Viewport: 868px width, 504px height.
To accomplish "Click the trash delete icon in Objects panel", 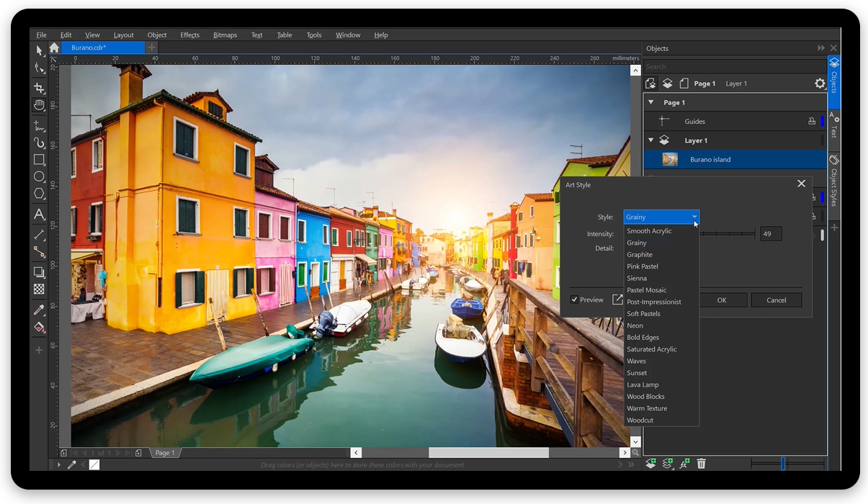I will [701, 464].
